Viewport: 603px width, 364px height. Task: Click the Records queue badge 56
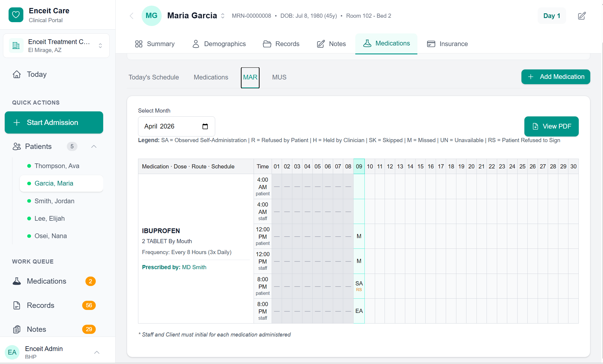click(89, 305)
